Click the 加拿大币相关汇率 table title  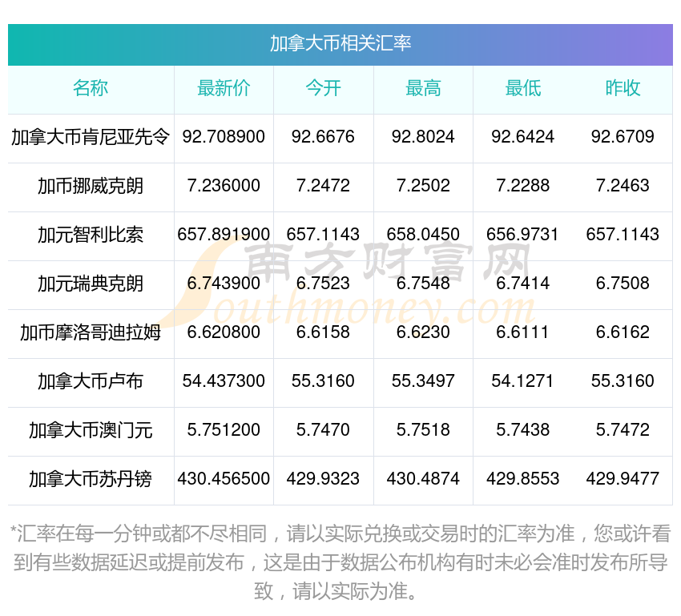340,43
